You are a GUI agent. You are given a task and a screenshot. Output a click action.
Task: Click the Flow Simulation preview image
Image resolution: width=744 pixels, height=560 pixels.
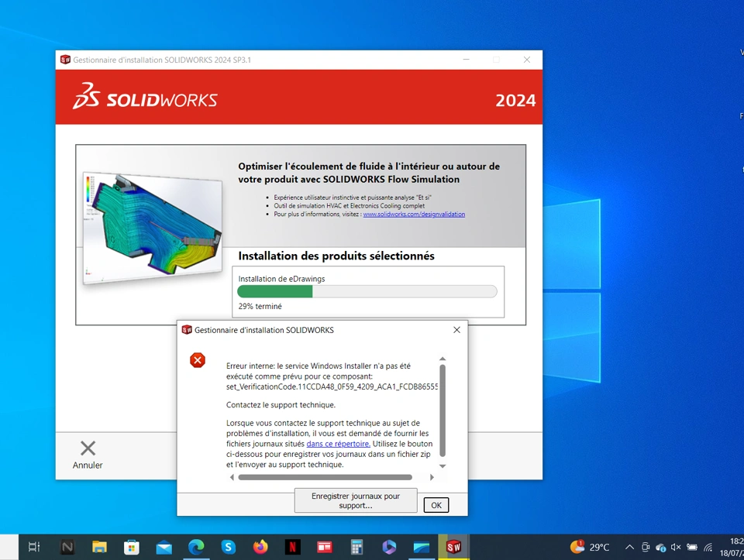point(153,228)
